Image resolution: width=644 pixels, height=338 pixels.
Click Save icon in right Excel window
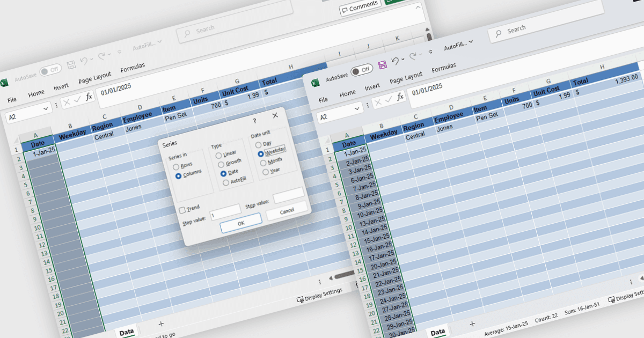pos(383,65)
